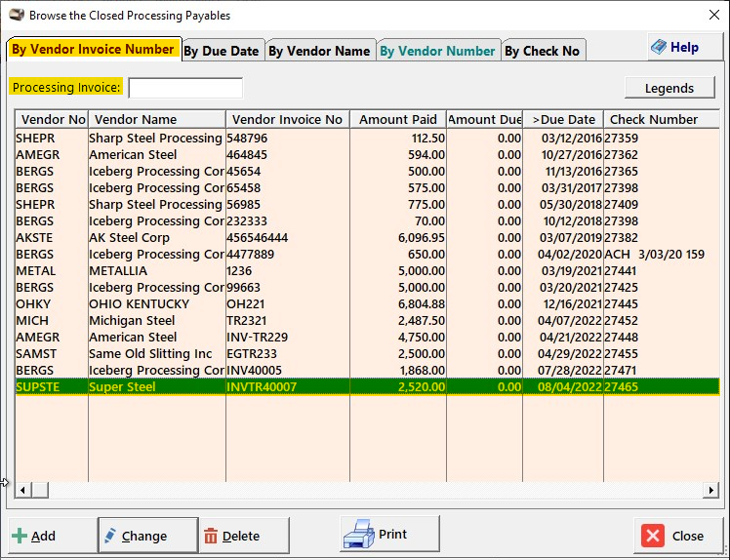Switch to By Vendor Number tab

(437, 51)
